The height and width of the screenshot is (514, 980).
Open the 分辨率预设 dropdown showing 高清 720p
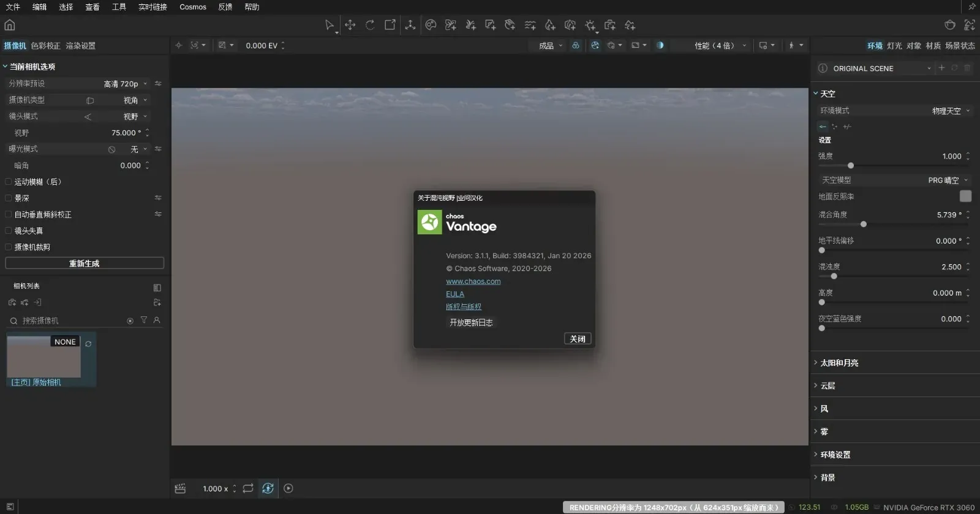[x=126, y=84]
